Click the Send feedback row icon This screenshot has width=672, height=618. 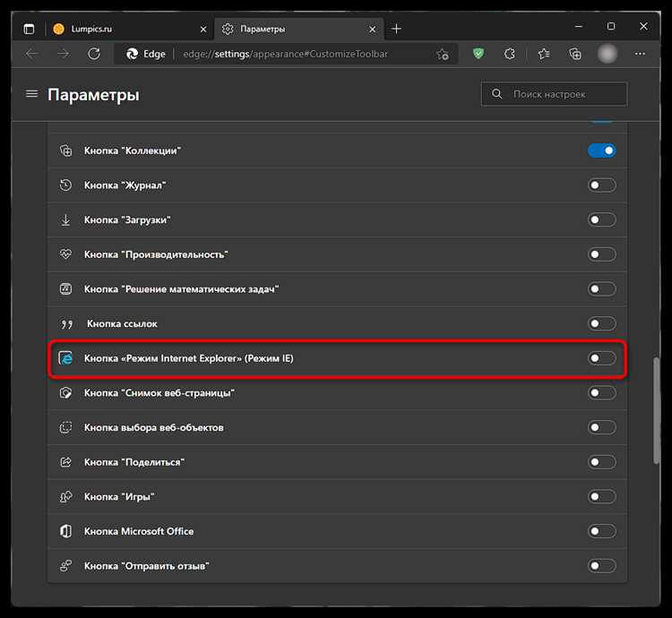click(65, 566)
